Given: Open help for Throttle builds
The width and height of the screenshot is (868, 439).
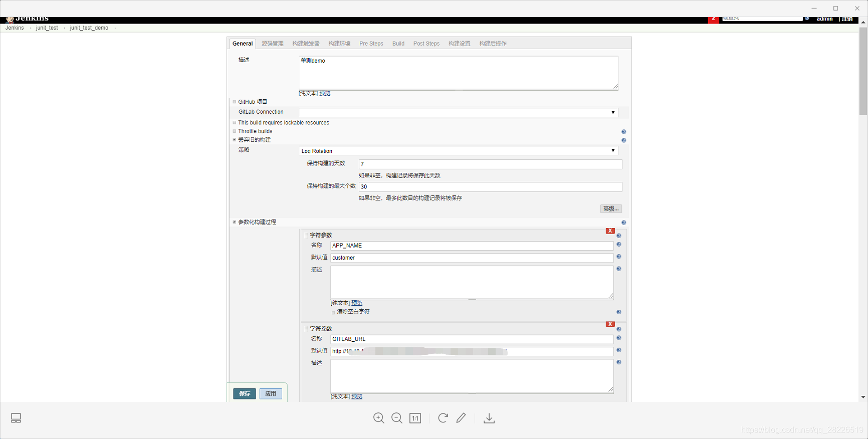Looking at the screenshot, I should (624, 132).
